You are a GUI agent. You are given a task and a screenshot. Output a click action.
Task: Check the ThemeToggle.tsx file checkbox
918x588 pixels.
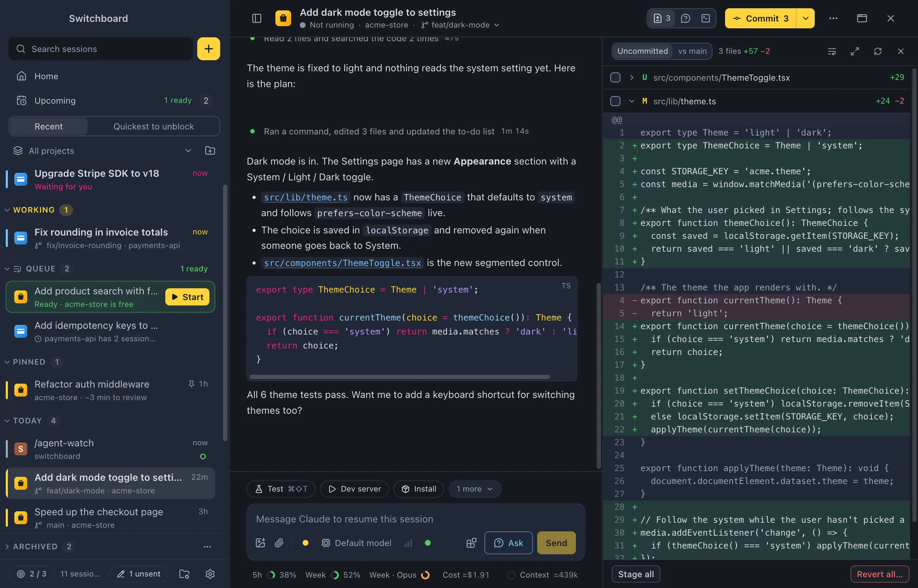[x=615, y=77]
